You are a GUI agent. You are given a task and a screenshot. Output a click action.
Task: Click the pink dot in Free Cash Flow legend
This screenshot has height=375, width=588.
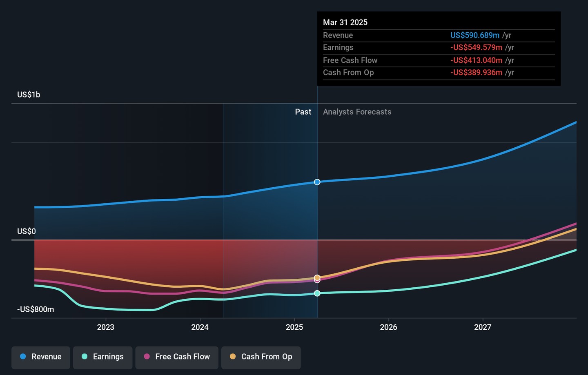147,357
